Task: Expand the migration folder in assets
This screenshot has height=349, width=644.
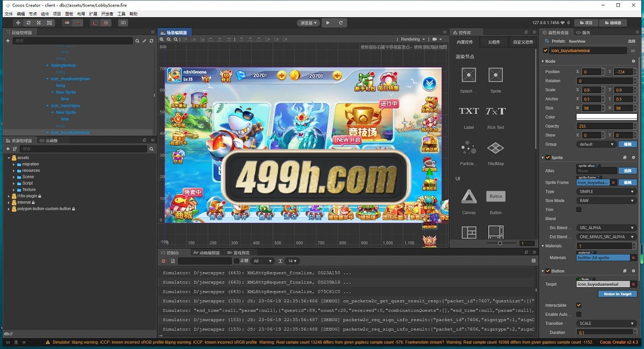Action: (x=13, y=164)
